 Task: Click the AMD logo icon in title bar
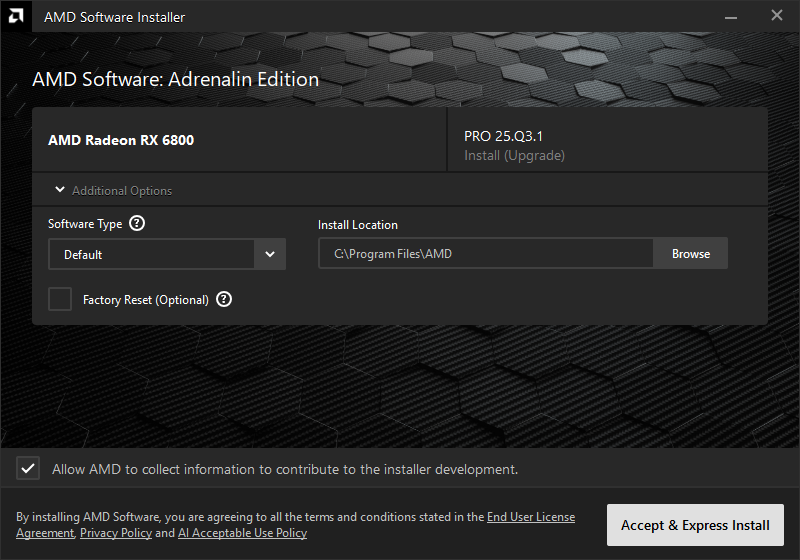pyautogui.click(x=16, y=16)
